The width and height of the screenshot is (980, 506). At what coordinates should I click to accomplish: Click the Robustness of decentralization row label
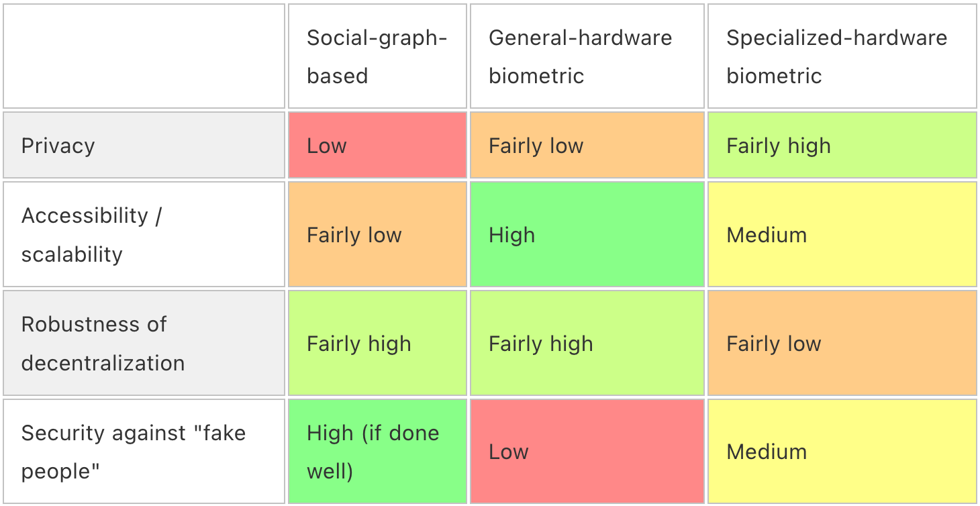pos(144,344)
